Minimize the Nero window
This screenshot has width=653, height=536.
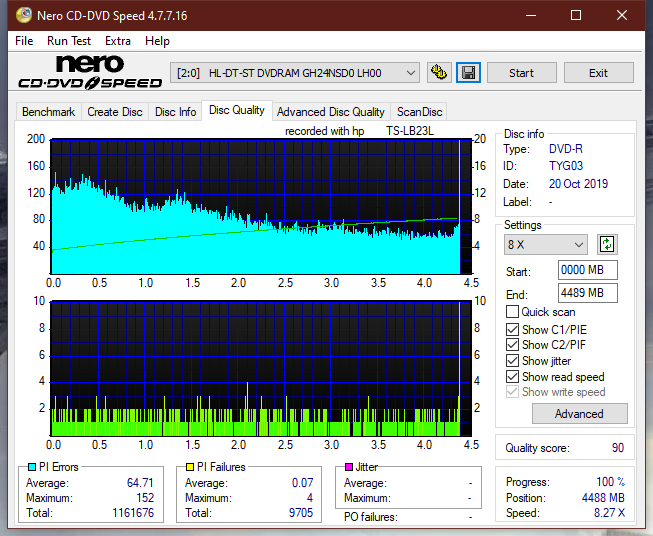click(x=531, y=15)
